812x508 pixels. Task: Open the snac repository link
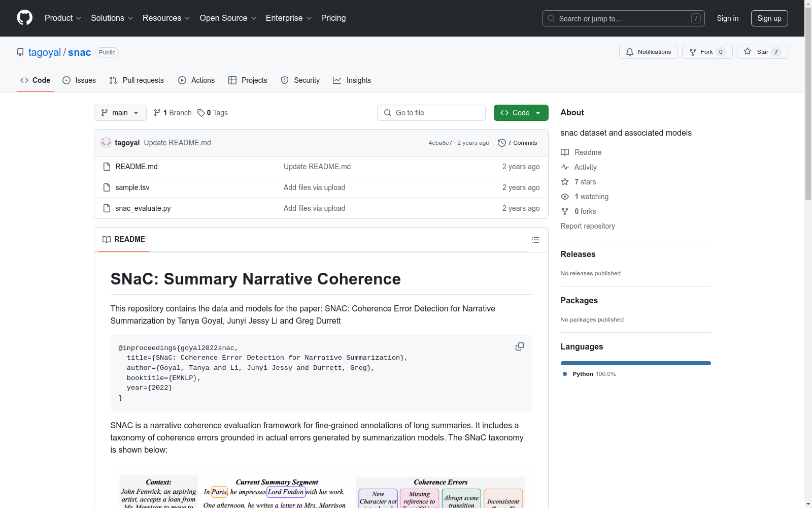tap(80, 52)
